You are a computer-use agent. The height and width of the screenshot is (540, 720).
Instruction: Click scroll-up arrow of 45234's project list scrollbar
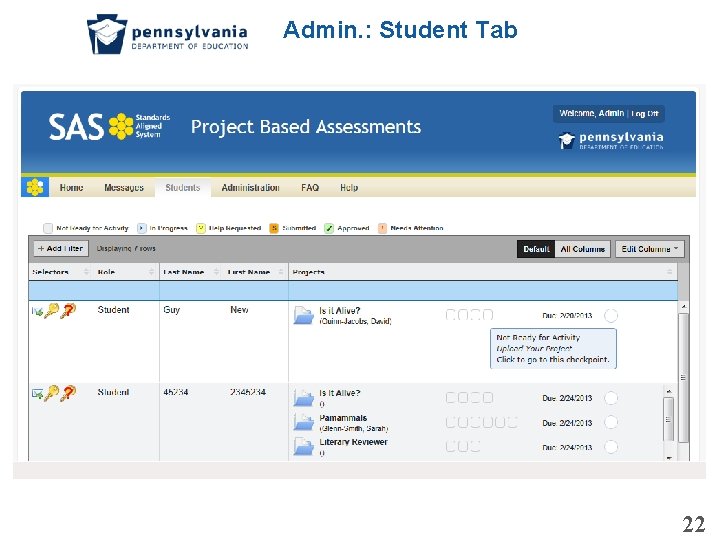(x=669, y=391)
